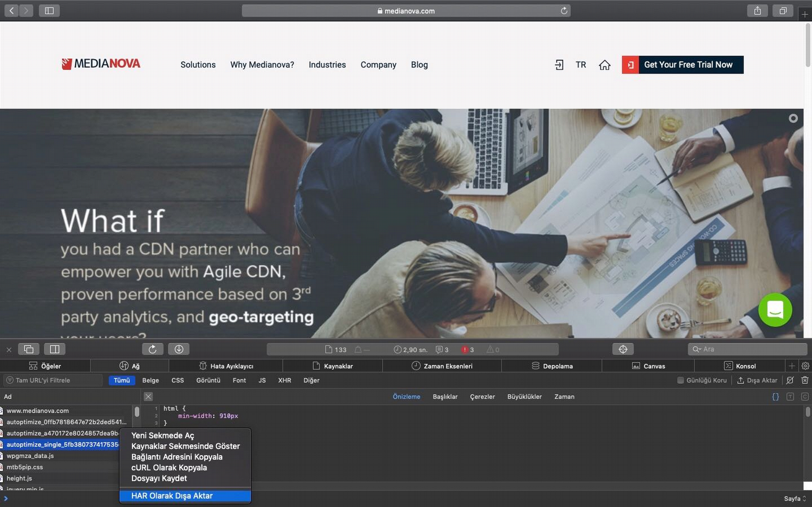Open the Solutions menu on the site
Image resolution: width=812 pixels, height=507 pixels.
coord(198,65)
